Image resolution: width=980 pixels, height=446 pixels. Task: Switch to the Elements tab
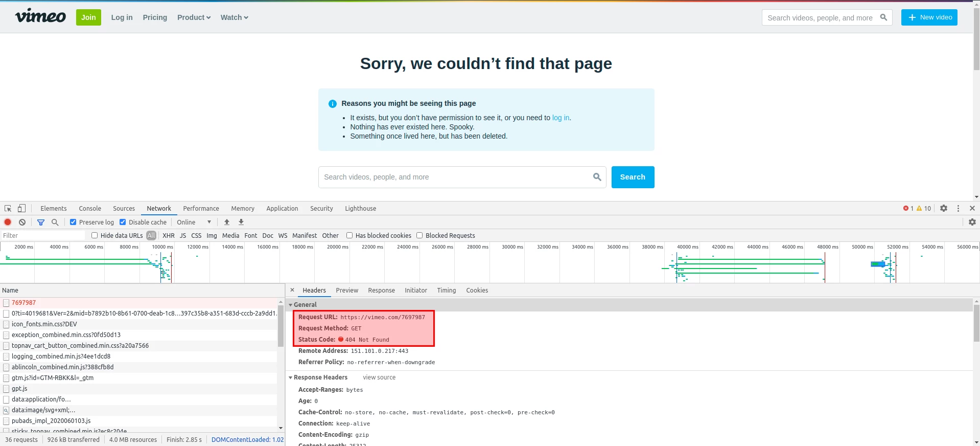(54, 208)
